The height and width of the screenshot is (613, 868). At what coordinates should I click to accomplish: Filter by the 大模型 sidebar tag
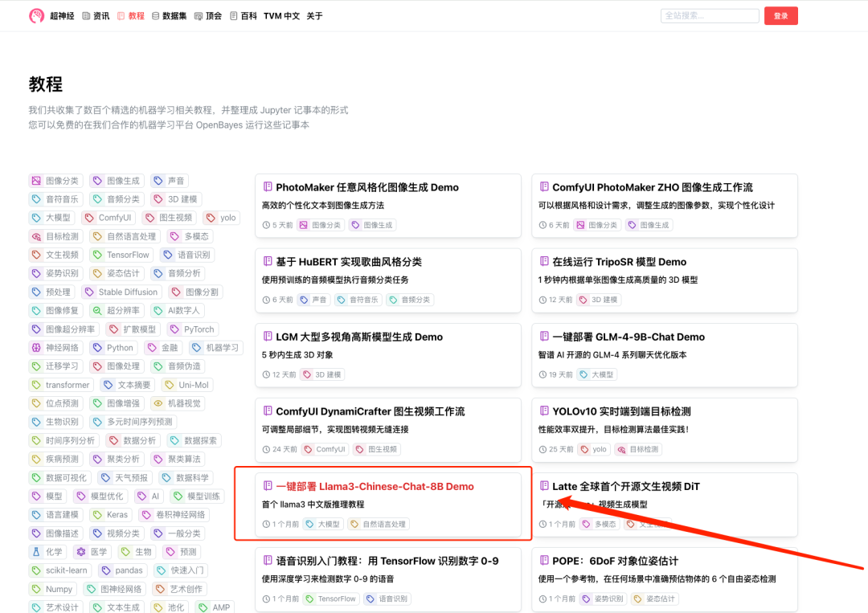click(x=51, y=218)
